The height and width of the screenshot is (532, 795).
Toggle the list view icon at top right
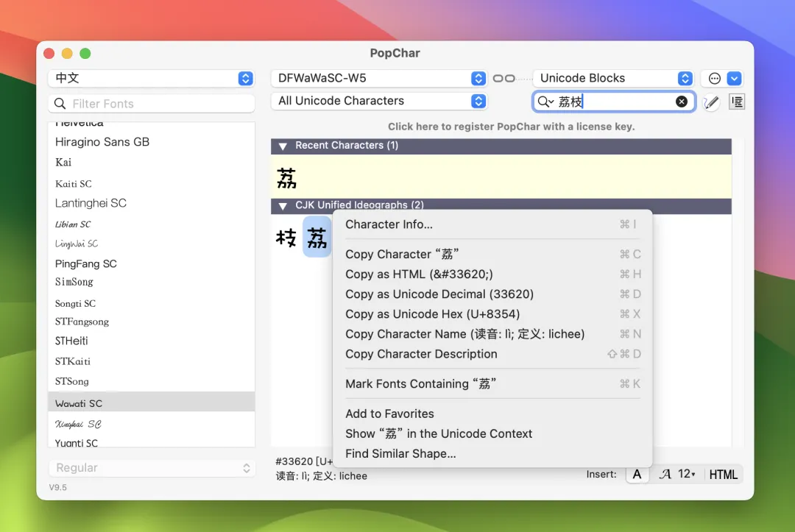tap(737, 102)
